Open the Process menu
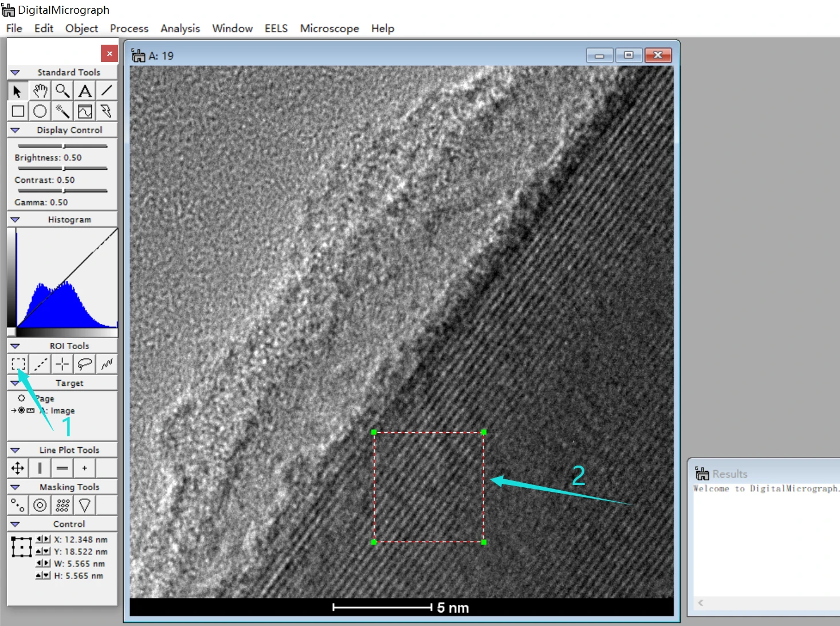 [x=129, y=28]
